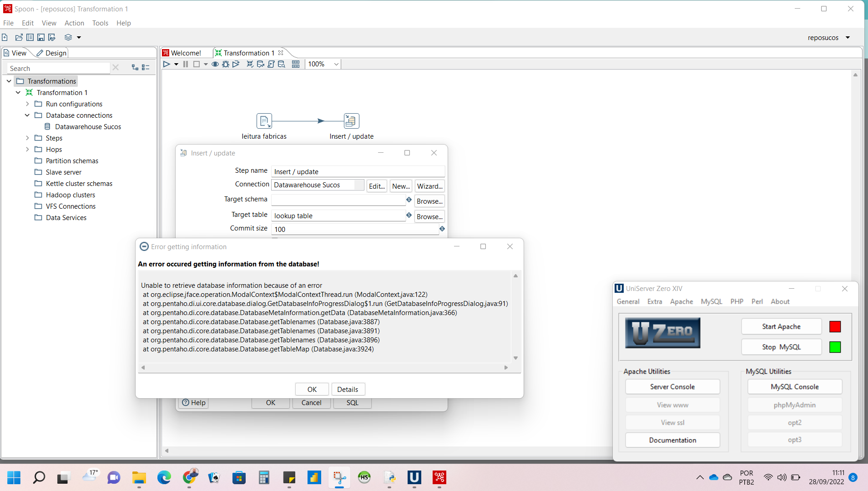Open the Action menu in Spoon
The image size is (868, 491).
[74, 23]
